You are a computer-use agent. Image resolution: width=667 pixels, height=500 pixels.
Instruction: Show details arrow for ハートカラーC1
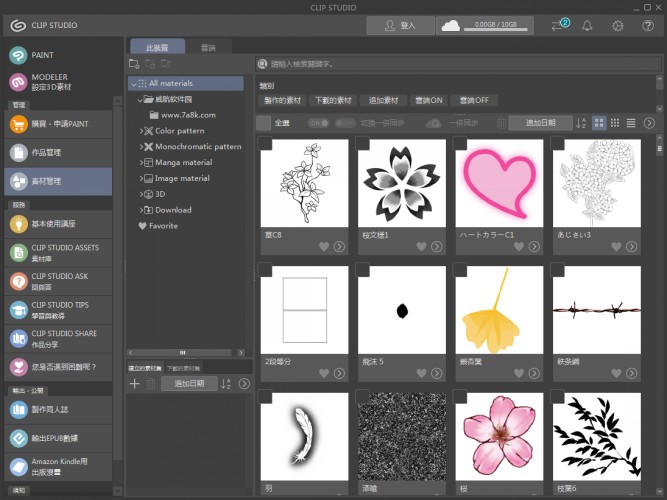534,246
